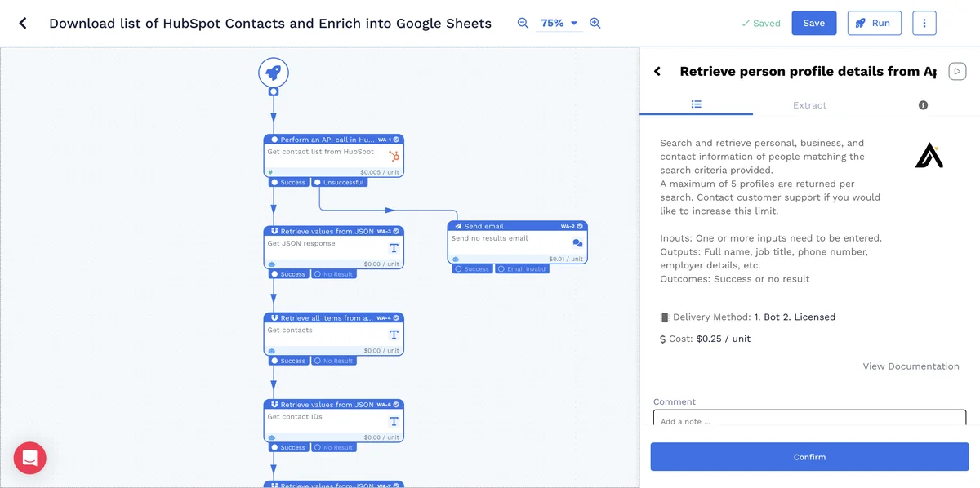The image size is (980, 488).
Task: Click the No Result outcome of WA-3 node
Action: click(333, 274)
